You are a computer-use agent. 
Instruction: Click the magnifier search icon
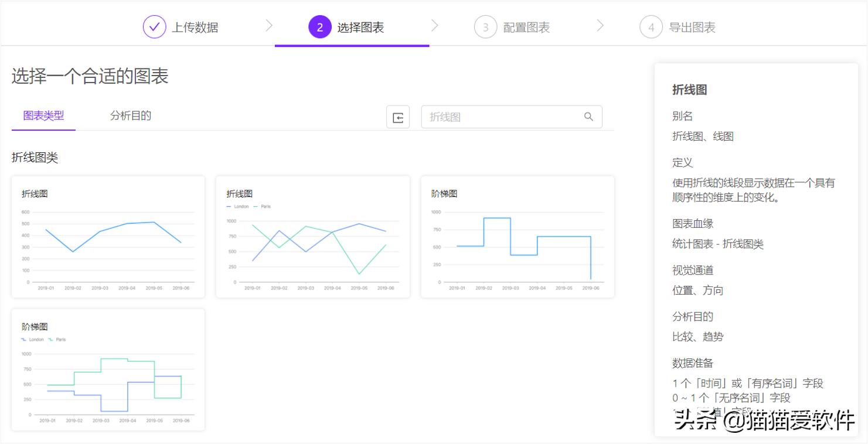pyautogui.click(x=589, y=117)
